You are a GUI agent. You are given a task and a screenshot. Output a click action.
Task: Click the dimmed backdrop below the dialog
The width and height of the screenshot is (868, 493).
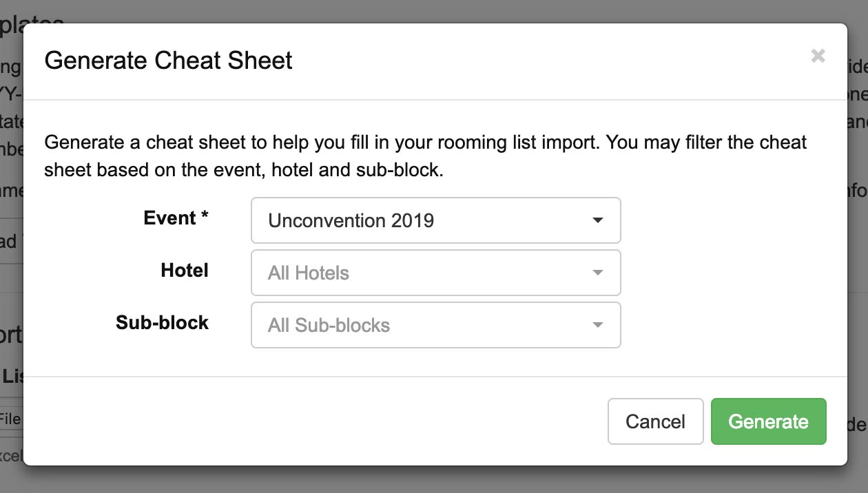pos(434,480)
